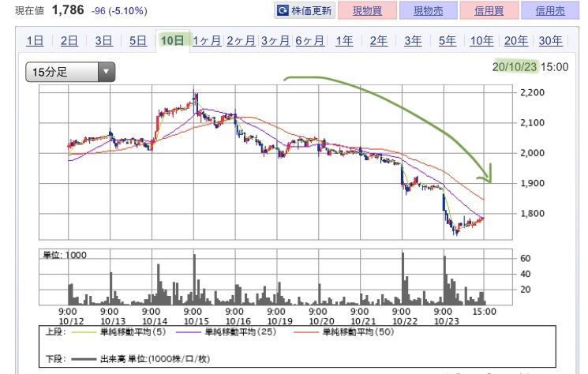Switch to the 1年 range

[343, 41]
